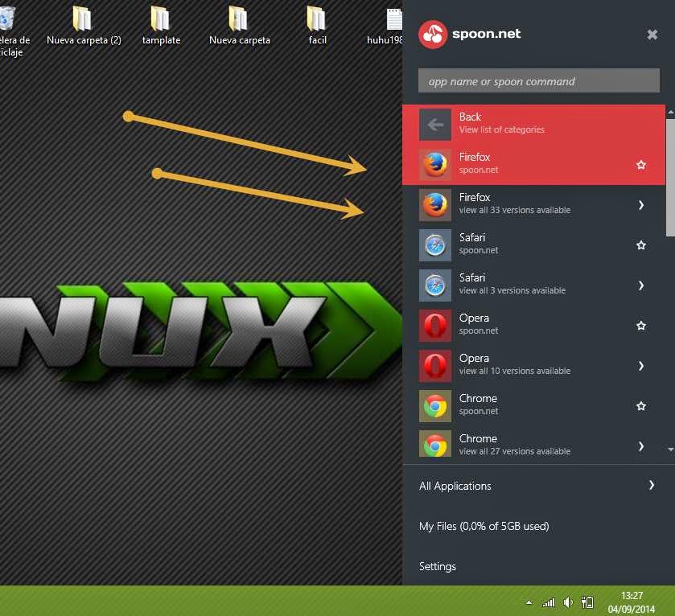The image size is (675, 616).
Task: Toggle the favorite star for Firefox
Action: 641,165
